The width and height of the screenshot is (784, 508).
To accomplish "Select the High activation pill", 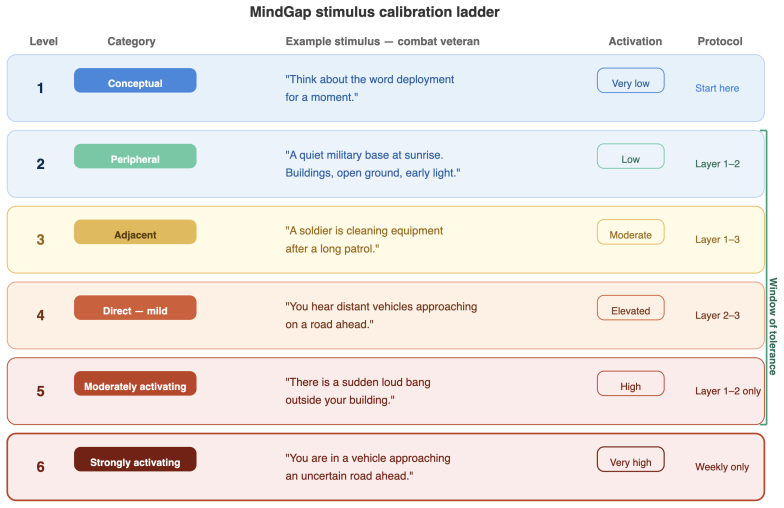I will click(x=630, y=384).
